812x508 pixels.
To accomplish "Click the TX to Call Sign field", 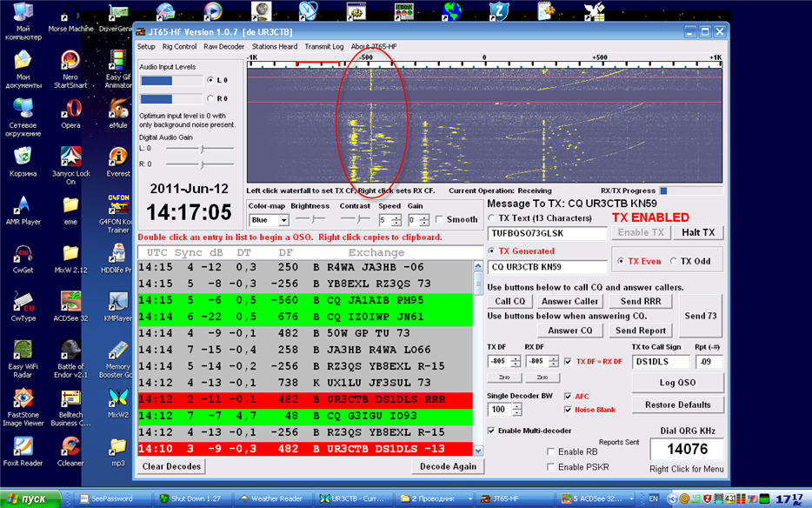I will point(661,362).
